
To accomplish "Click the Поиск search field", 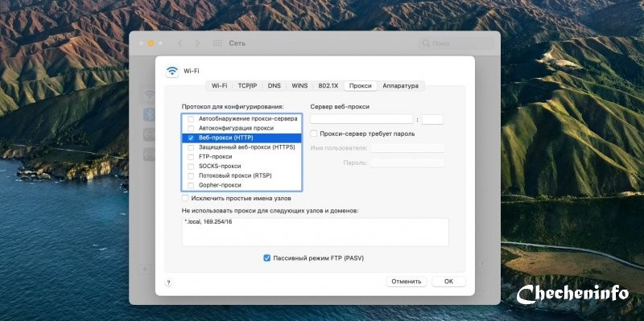I will coord(456,43).
